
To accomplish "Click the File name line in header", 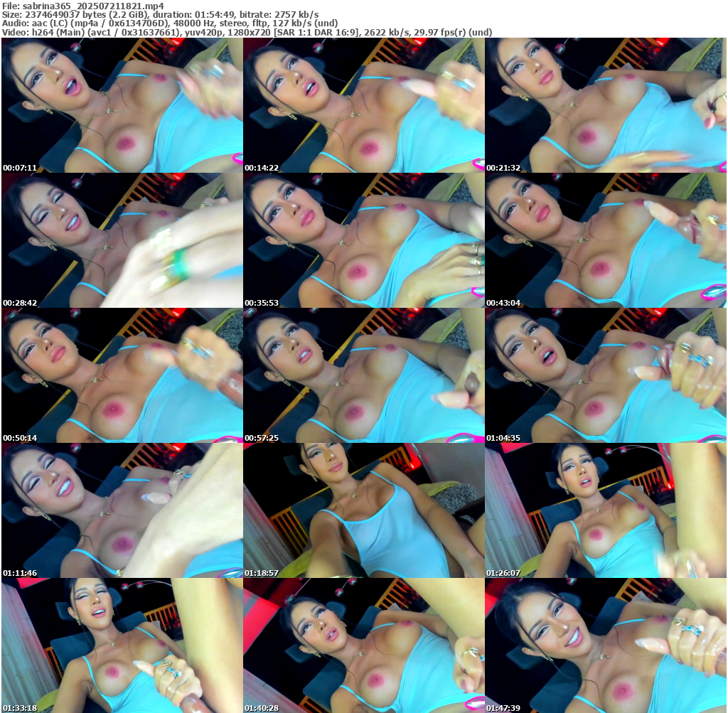I will 82,6.
